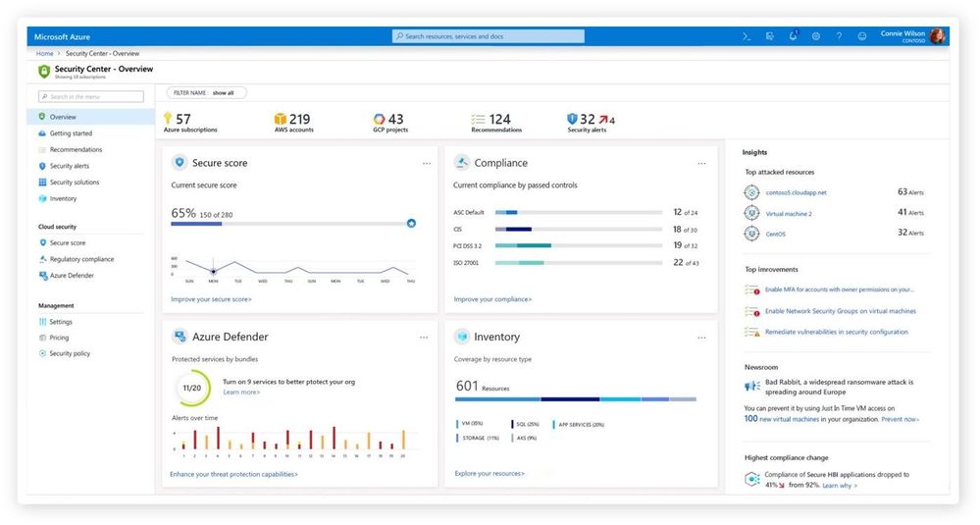Open the Cloud Shell icon in header
Image resolution: width=980 pixels, height=525 pixels.
click(x=747, y=36)
